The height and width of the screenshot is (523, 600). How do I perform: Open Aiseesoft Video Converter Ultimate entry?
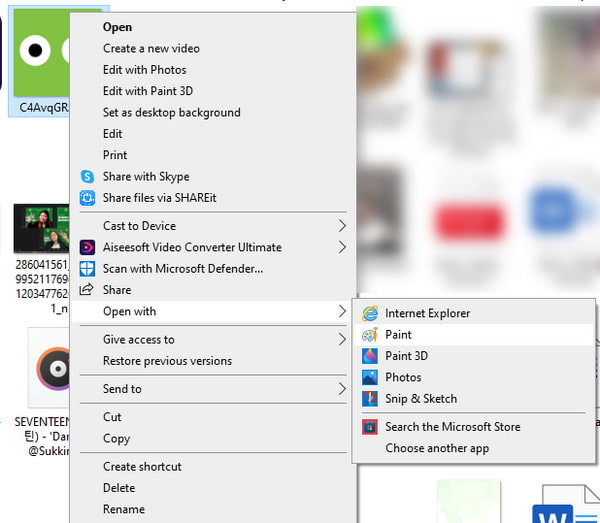coord(214,247)
